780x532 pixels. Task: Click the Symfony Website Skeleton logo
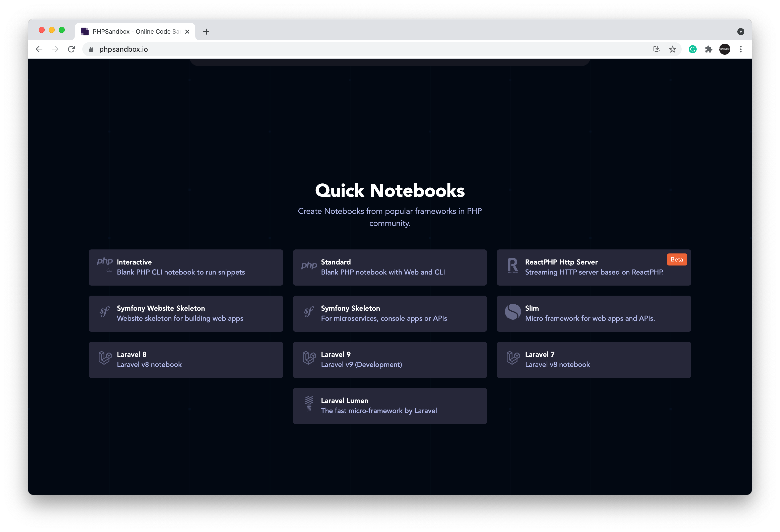coord(104,312)
